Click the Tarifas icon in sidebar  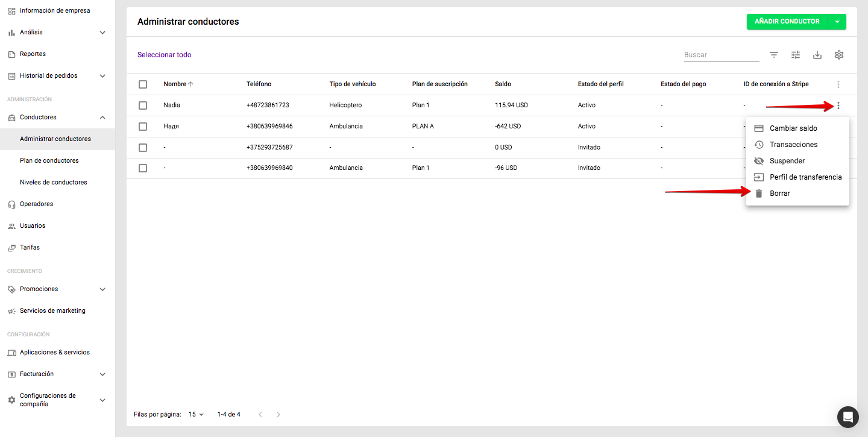tap(11, 248)
